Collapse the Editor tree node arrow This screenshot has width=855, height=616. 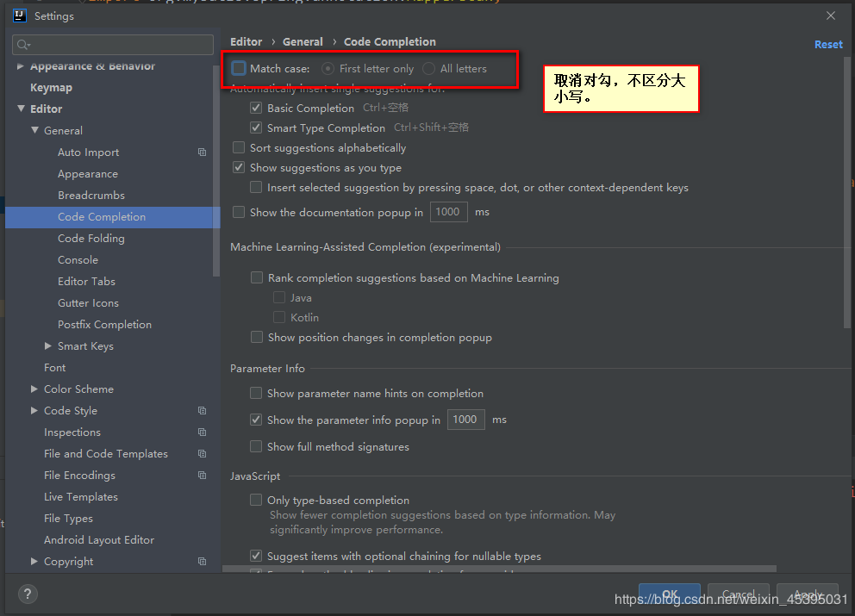click(21, 109)
